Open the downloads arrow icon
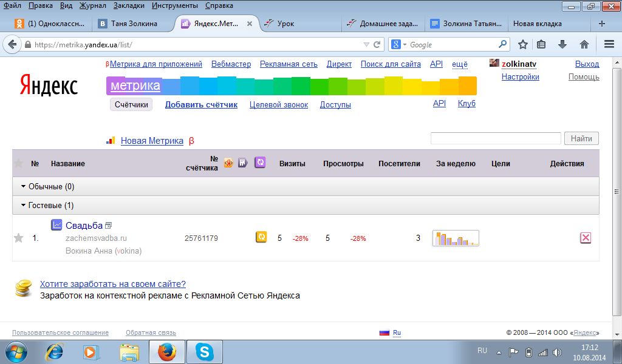The height and width of the screenshot is (364, 622). pyautogui.click(x=562, y=44)
